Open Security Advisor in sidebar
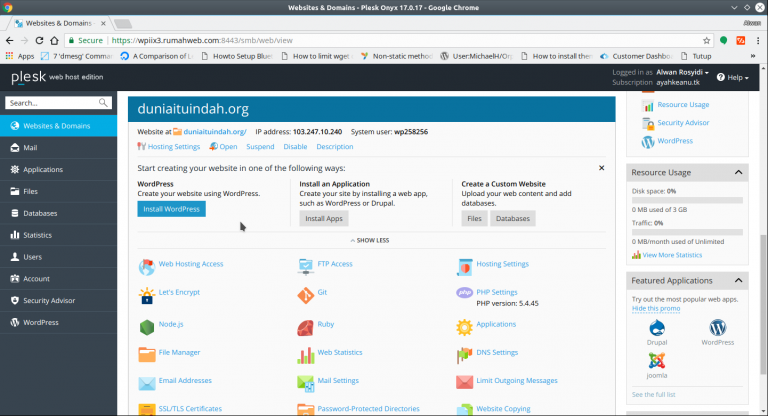The height and width of the screenshot is (416, 768). click(58, 300)
